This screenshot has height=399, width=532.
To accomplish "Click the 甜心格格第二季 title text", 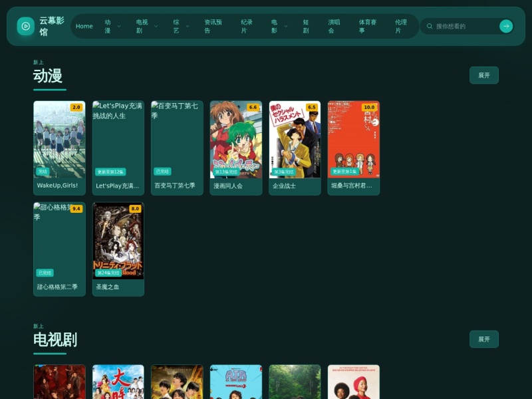I will click(57, 287).
